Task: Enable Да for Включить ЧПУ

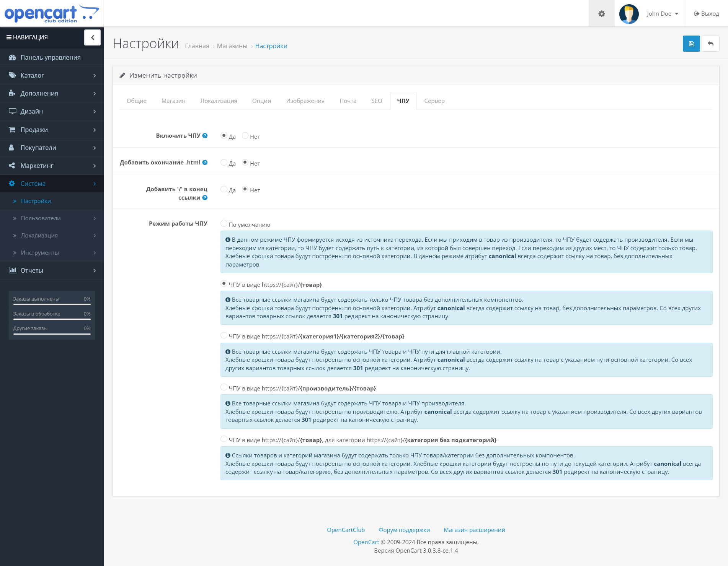Action: point(224,135)
